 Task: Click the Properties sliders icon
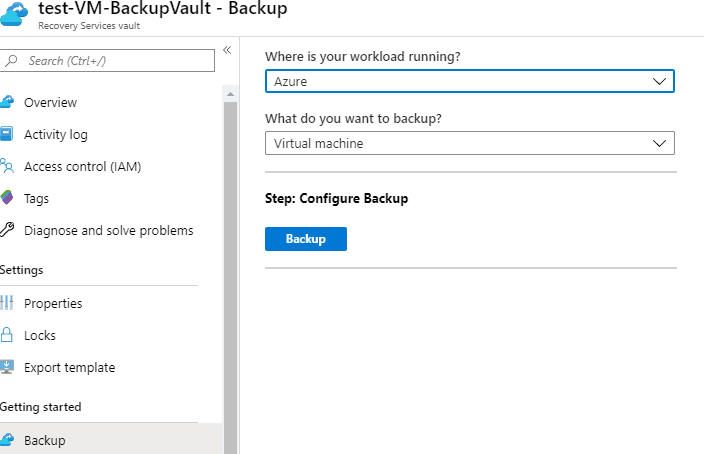click(x=7, y=303)
